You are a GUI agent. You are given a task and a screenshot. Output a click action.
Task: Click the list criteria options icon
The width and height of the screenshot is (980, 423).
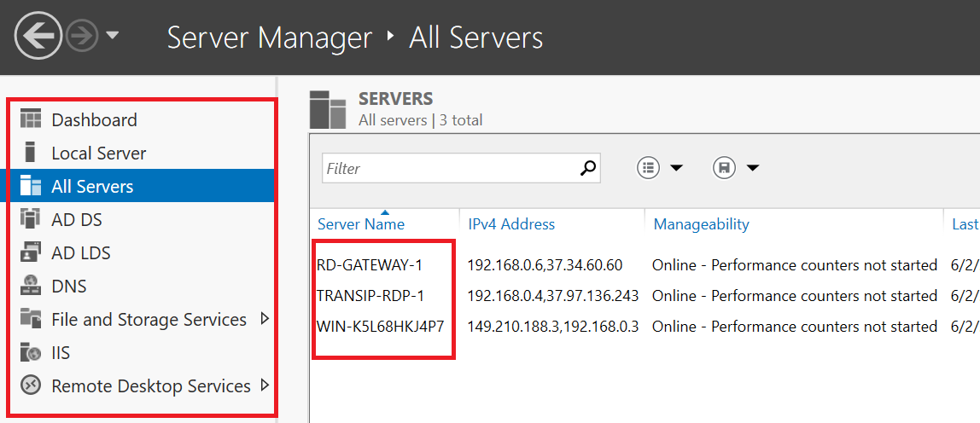coord(648,167)
